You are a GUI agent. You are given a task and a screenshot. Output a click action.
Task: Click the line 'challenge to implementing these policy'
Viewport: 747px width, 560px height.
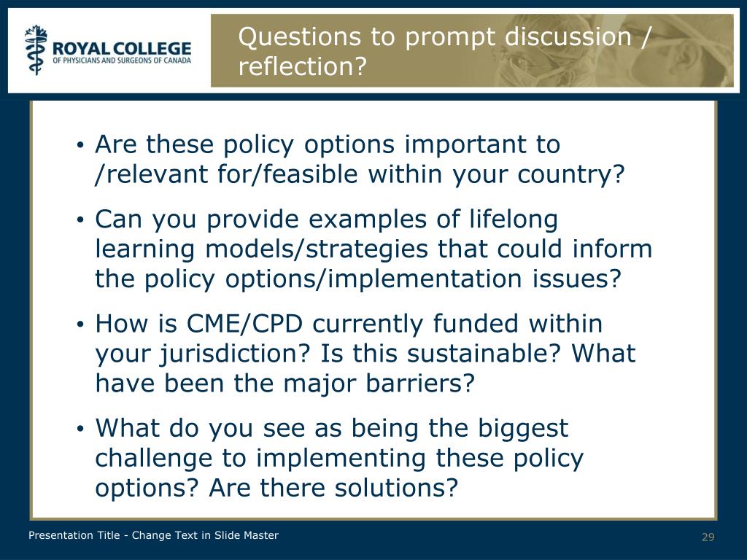tap(339, 458)
